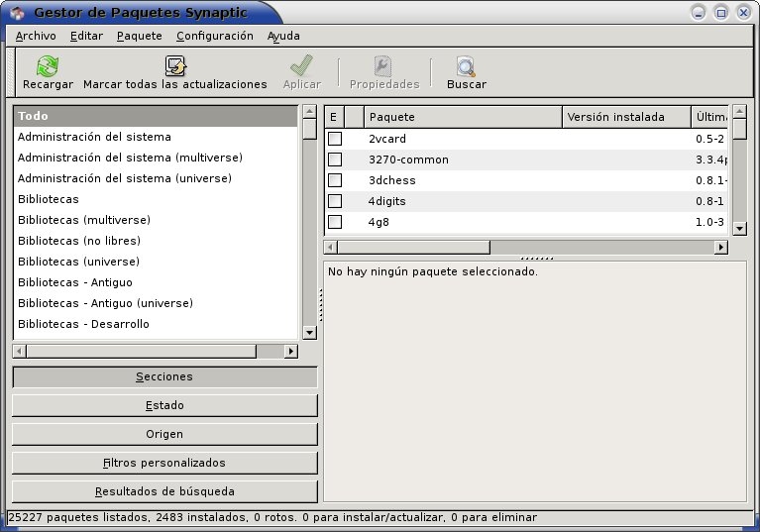The width and height of the screenshot is (760, 532).
Task: Click sections list scroll up arrow
Action: point(309,112)
